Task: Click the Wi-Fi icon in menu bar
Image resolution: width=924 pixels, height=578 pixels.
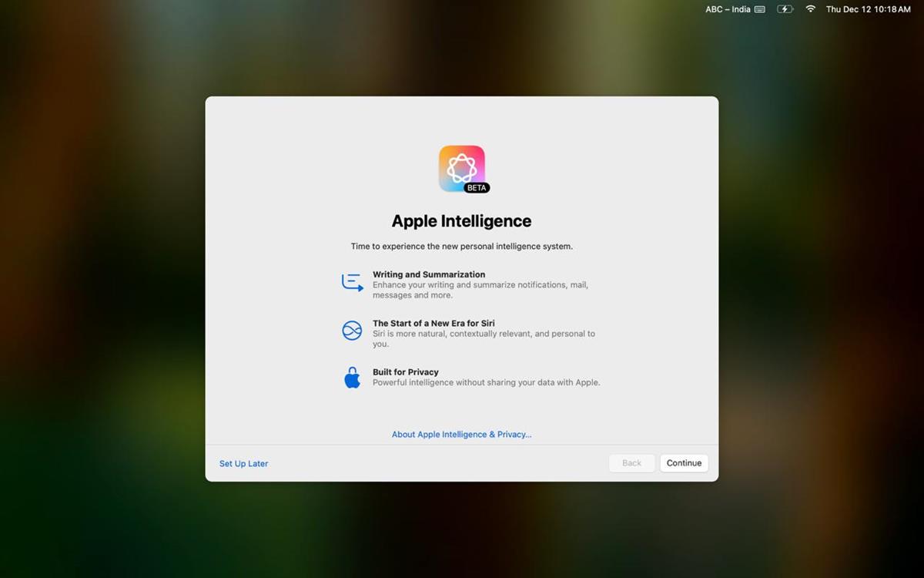Action: [x=809, y=9]
